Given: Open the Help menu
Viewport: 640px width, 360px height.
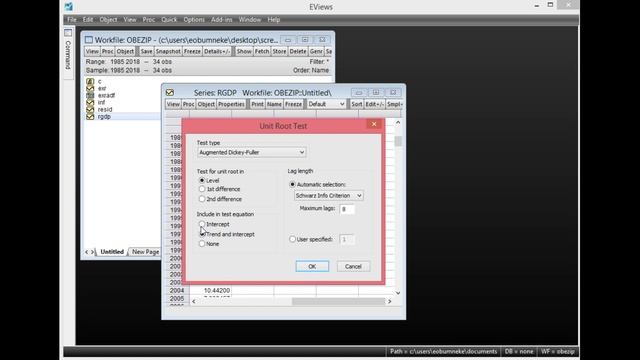Looking at the screenshot, I should click(273, 20).
